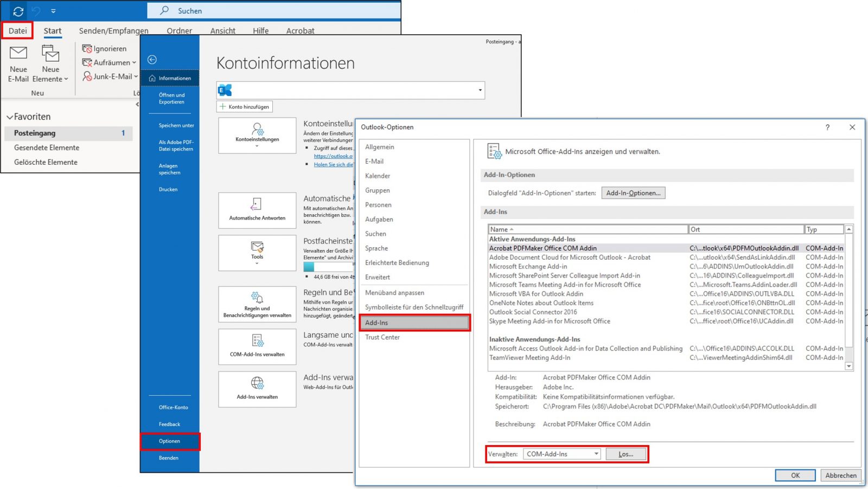Viewport: 868px width, 489px height.
Task: Click the Suchen search box
Action: point(274,11)
